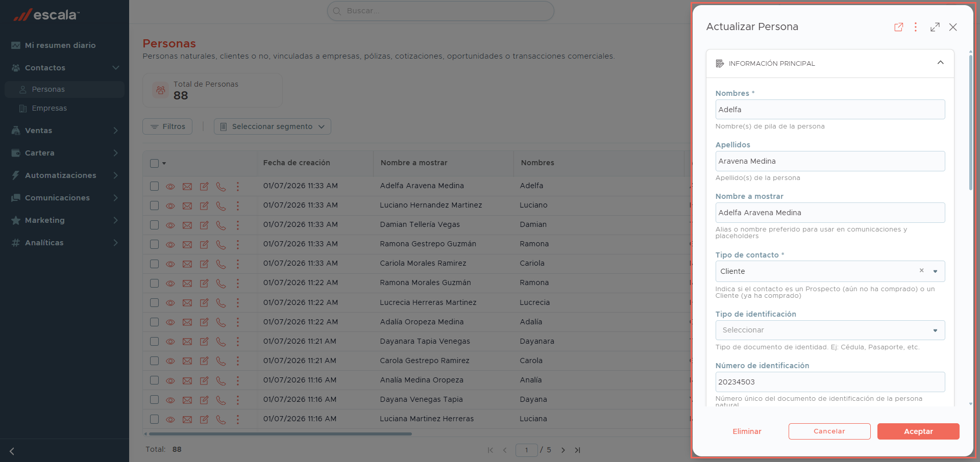The image size is (980, 462).
Task: View the Adelfa Aravena Medina record eye icon
Action: pyautogui.click(x=170, y=187)
